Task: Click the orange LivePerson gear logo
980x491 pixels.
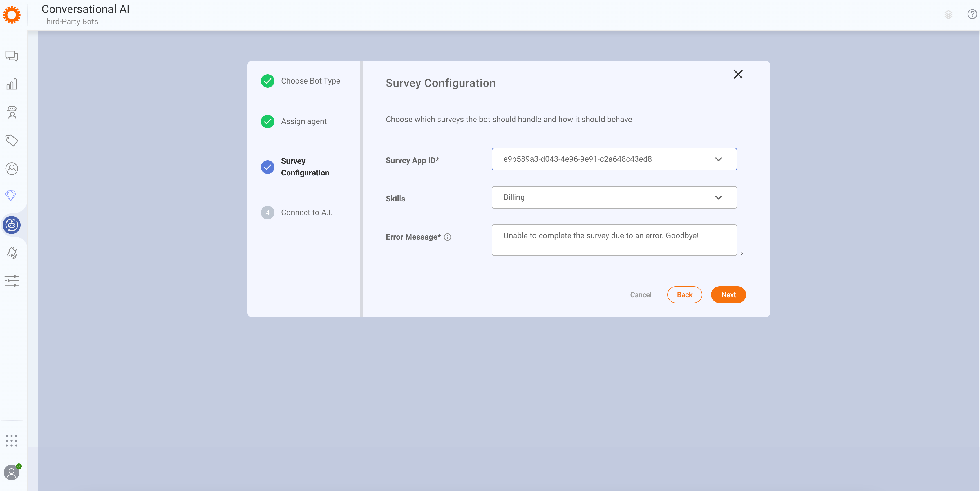Action: [x=12, y=15]
